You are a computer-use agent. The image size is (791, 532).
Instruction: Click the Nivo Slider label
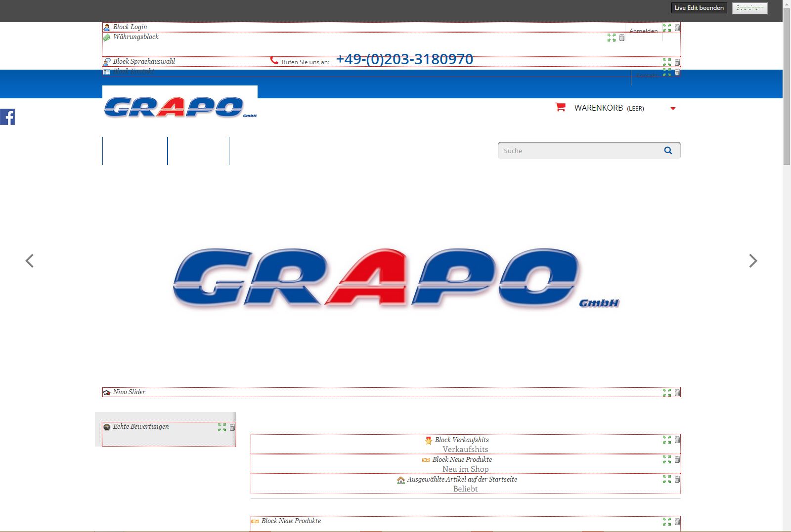tap(129, 392)
